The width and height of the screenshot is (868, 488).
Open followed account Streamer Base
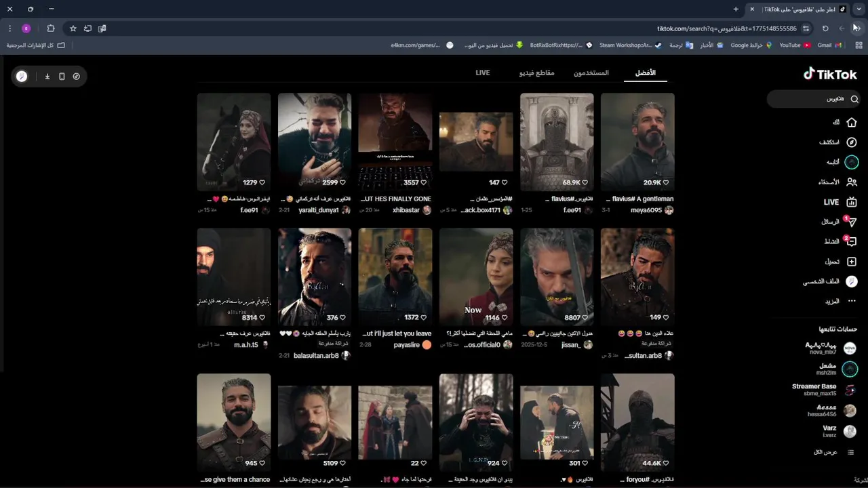824,390
